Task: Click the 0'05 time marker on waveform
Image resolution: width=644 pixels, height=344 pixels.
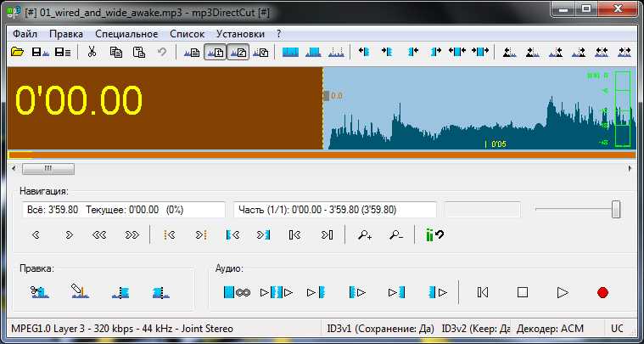Action: point(496,144)
